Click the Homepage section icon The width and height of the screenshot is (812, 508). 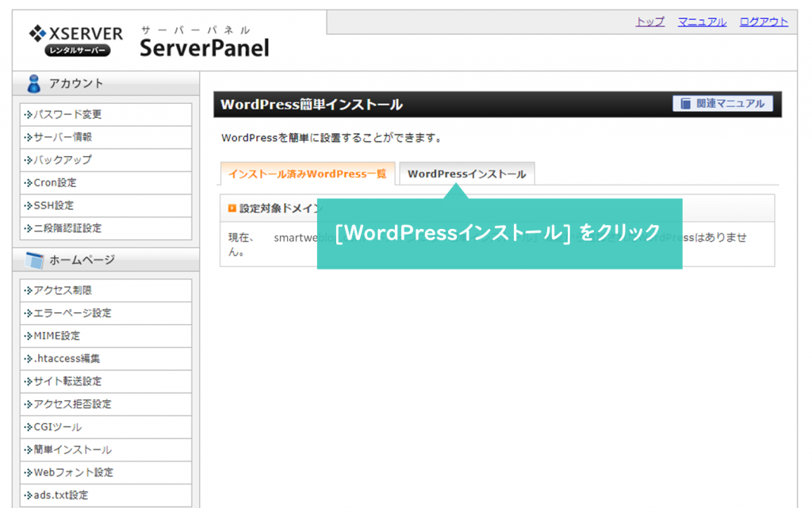pos(35,260)
